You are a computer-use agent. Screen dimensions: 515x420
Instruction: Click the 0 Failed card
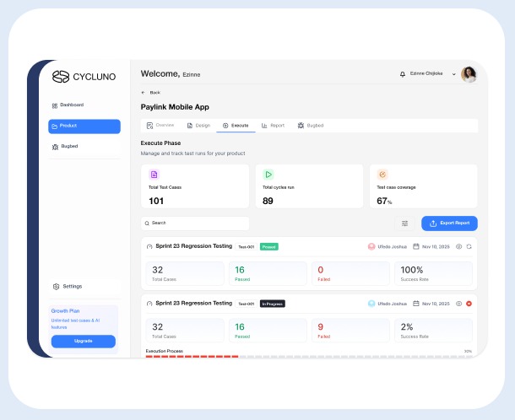[x=350, y=273]
